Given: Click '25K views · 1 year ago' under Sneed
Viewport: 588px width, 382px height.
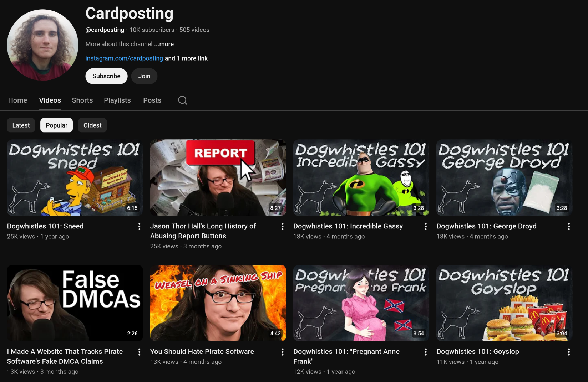Looking at the screenshot, I should (x=38, y=237).
